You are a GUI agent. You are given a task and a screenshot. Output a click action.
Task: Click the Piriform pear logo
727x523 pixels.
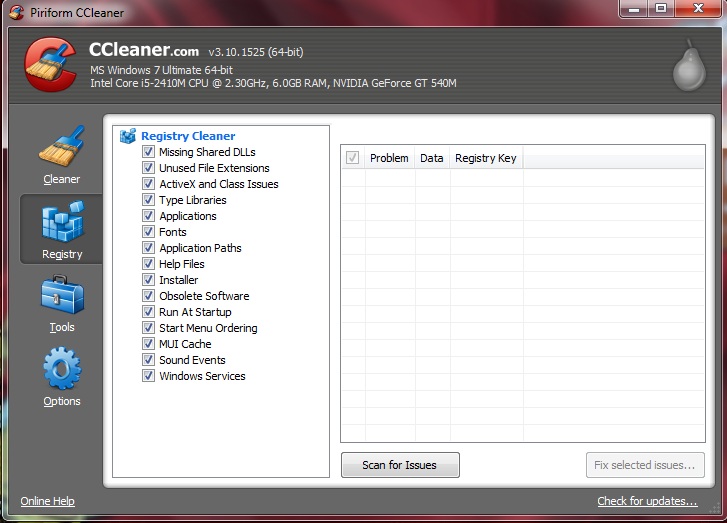[x=689, y=65]
